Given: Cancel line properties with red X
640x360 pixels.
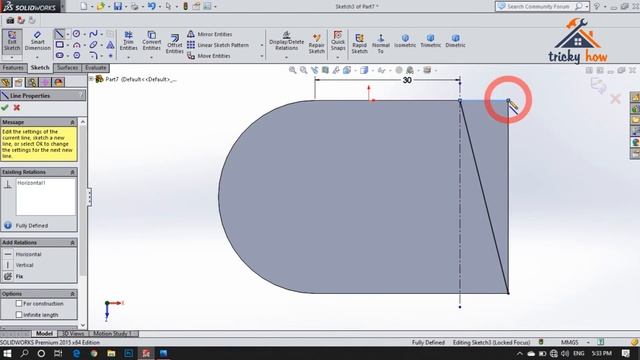Looking at the screenshot, I should tap(17, 107).
